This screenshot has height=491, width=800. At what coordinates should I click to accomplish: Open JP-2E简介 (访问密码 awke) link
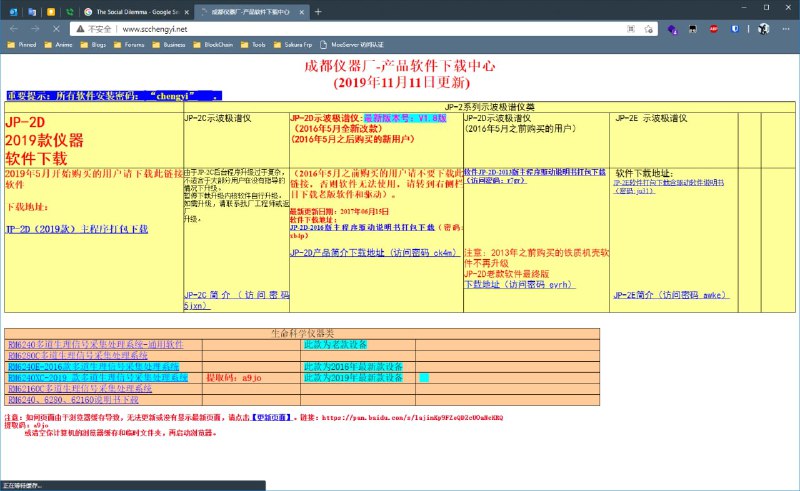(x=671, y=295)
